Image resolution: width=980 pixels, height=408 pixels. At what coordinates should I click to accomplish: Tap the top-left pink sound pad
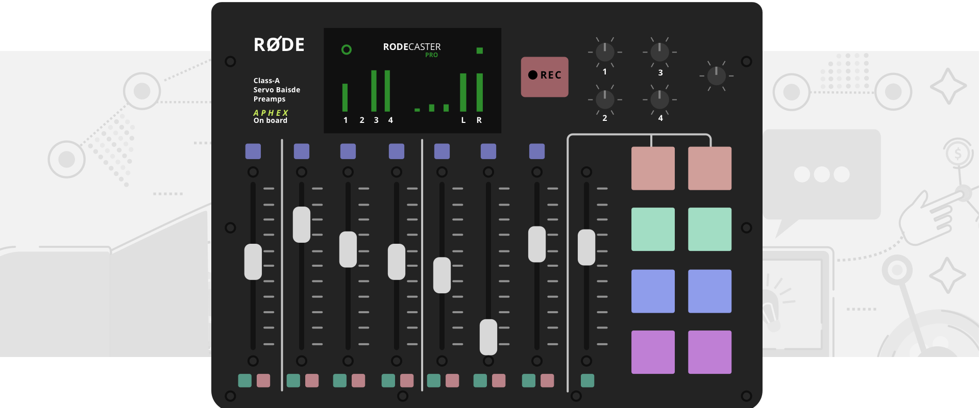(653, 168)
